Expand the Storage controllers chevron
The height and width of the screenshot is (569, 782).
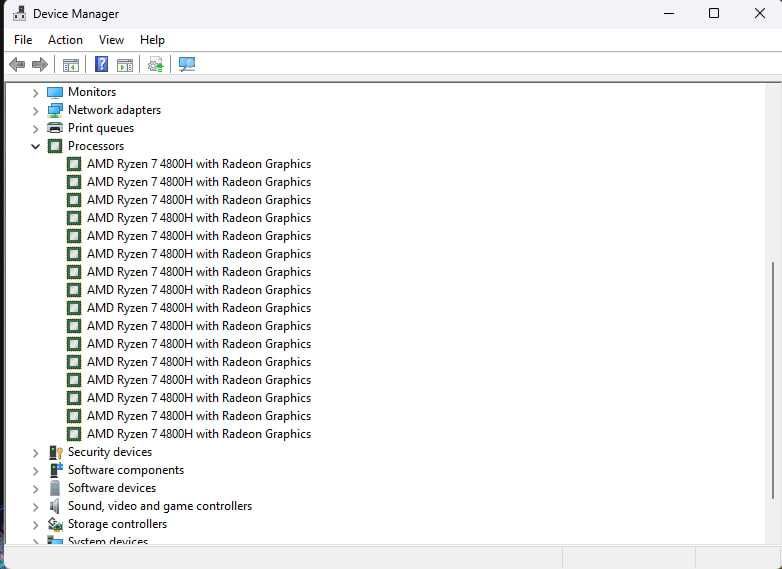[x=35, y=525]
